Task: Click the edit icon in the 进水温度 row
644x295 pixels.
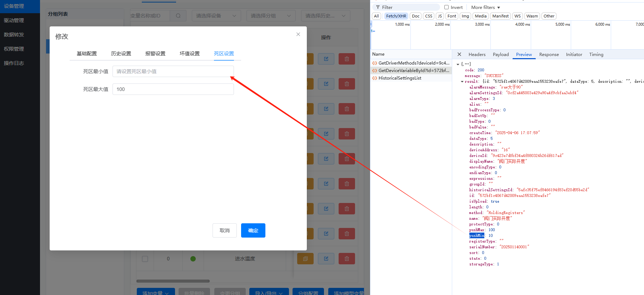Action: click(326, 259)
